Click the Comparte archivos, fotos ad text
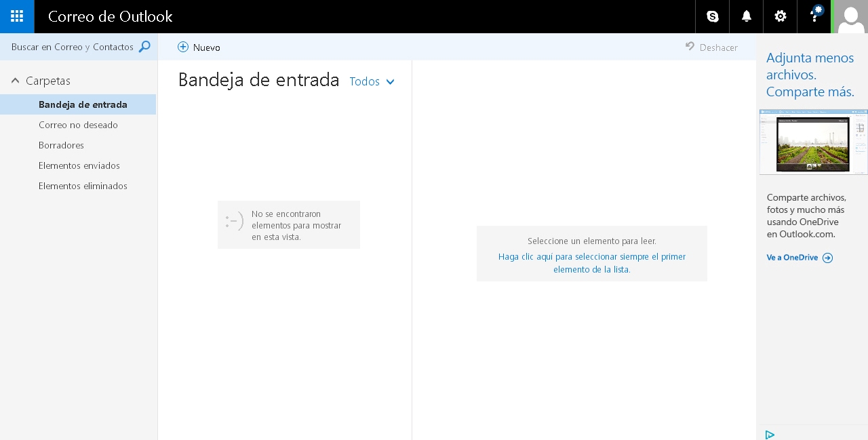This screenshot has width=868, height=440. pyautogui.click(x=806, y=216)
